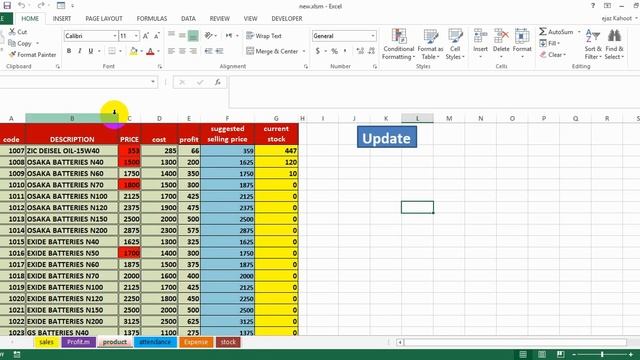Toggle Underline formatting
640x360 pixels.
[91, 51]
